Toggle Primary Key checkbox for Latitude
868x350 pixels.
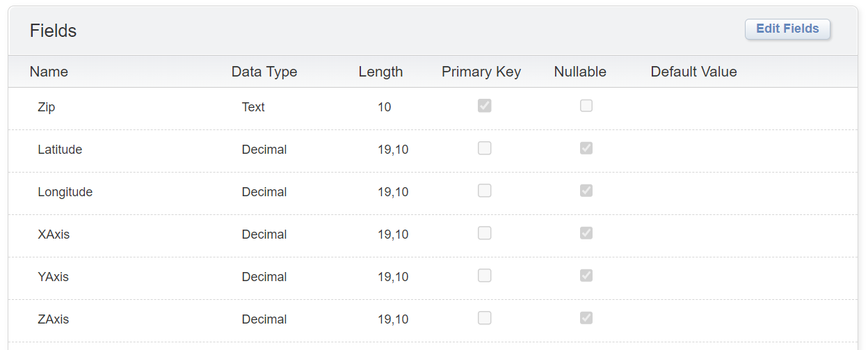(485, 148)
